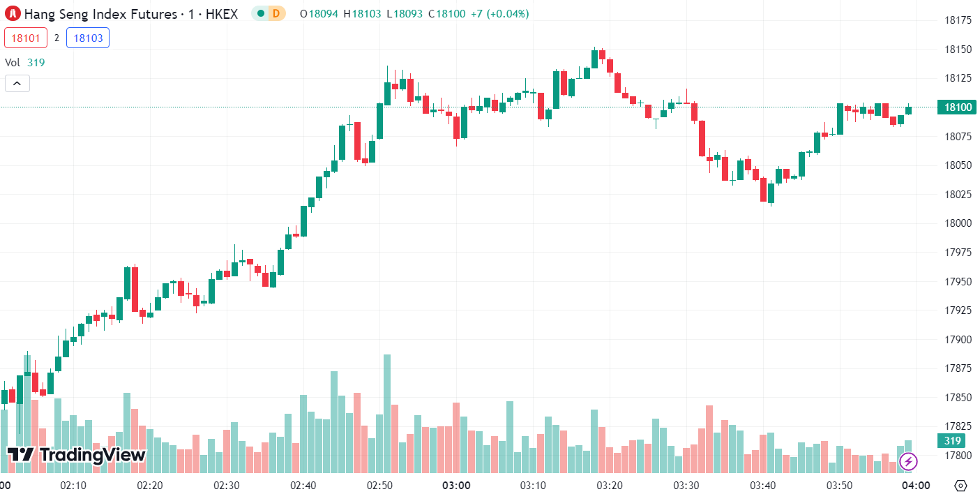Click the TradingView logo
The width and height of the screenshot is (980, 494).
[77, 455]
